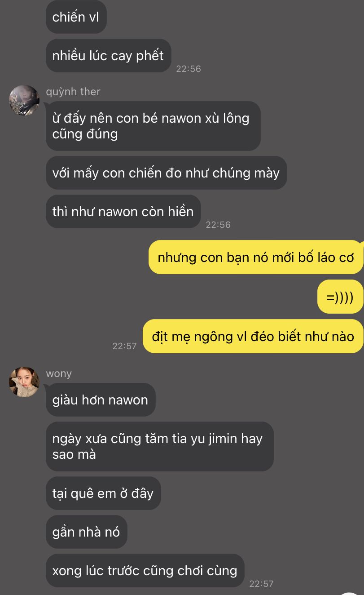Screen dimensions: 364x595
Task: Tap 22:56 timestamp beside 'nhiều lúc cay phết'
Action: point(189,69)
